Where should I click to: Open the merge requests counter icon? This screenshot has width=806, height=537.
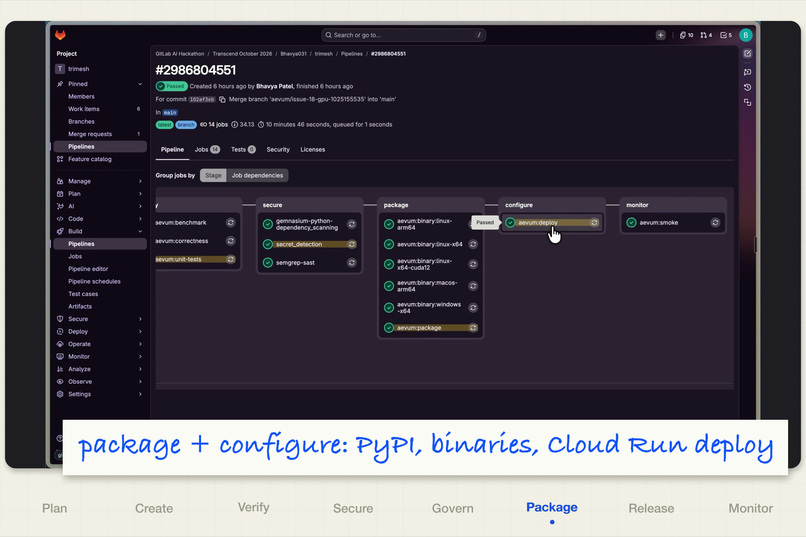tap(706, 35)
